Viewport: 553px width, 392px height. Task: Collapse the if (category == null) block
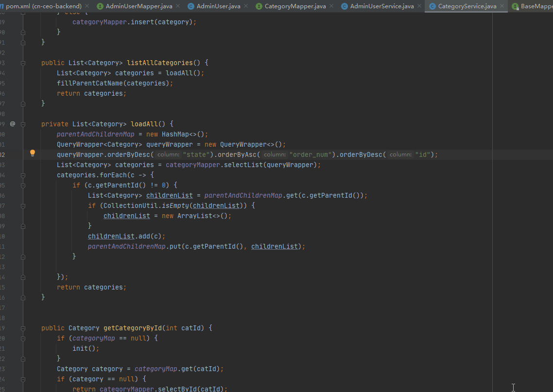(23, 379)
